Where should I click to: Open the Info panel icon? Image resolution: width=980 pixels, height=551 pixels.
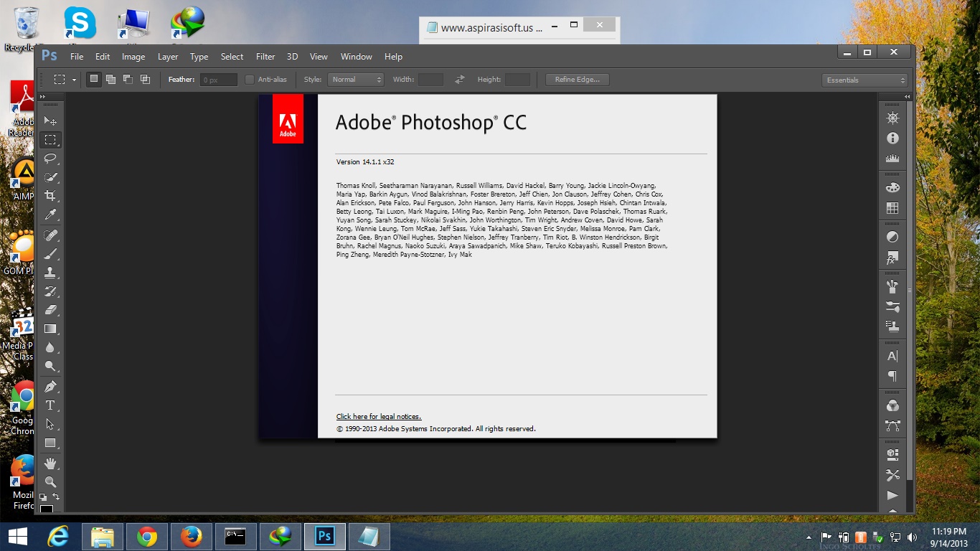pos(892,138)
